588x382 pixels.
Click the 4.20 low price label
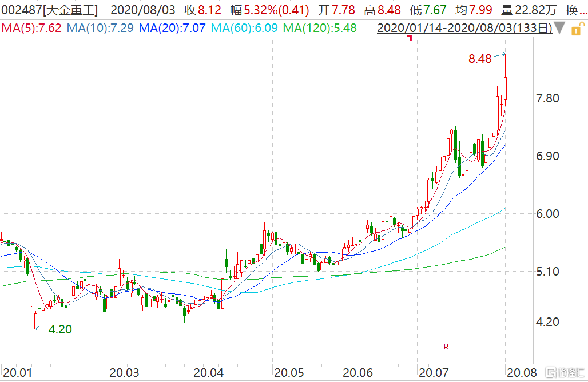(60, 329)
